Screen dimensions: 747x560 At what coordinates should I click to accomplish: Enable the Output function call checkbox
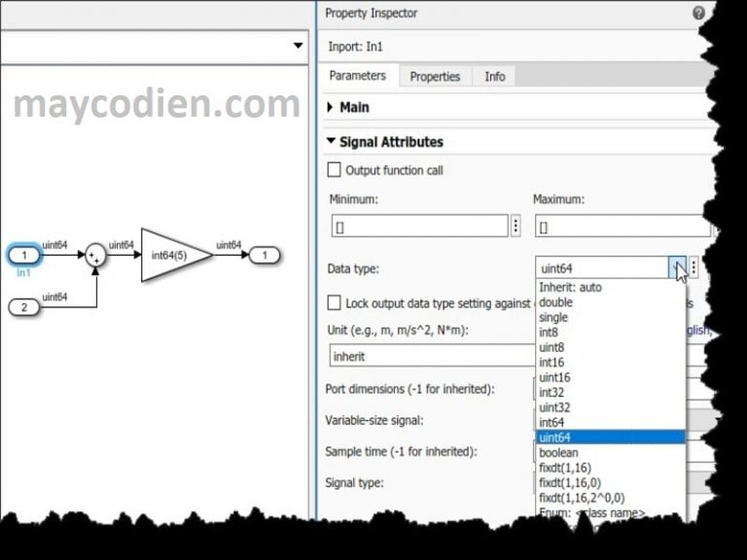tap(335, 170)
